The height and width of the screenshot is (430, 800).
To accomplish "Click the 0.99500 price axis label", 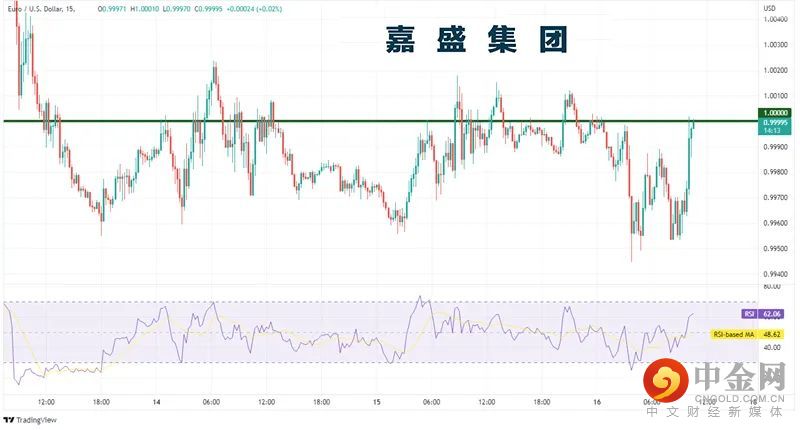I will 776,249.
